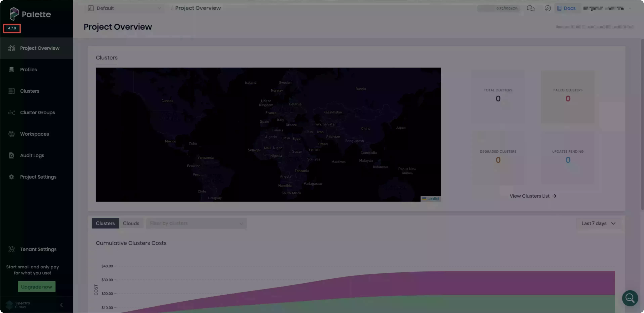644x313 pixels.
Task: Open the floating search button at bottom right
Action: coord(630,298)
